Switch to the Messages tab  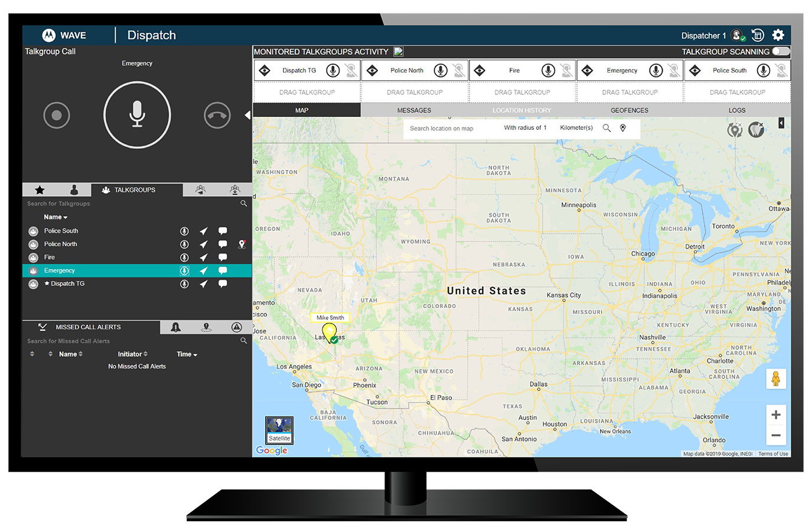(414, 110)
